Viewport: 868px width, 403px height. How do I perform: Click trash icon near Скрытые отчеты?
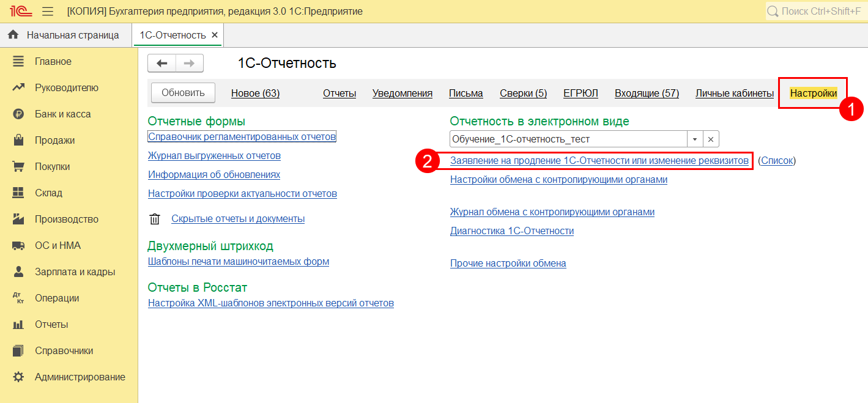[155, 219]
